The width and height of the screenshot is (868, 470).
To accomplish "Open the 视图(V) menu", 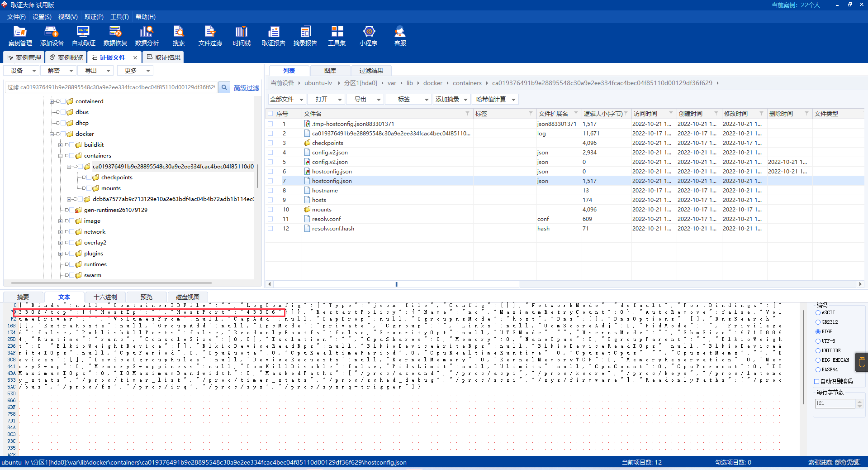I will click(x=68, y=17).
